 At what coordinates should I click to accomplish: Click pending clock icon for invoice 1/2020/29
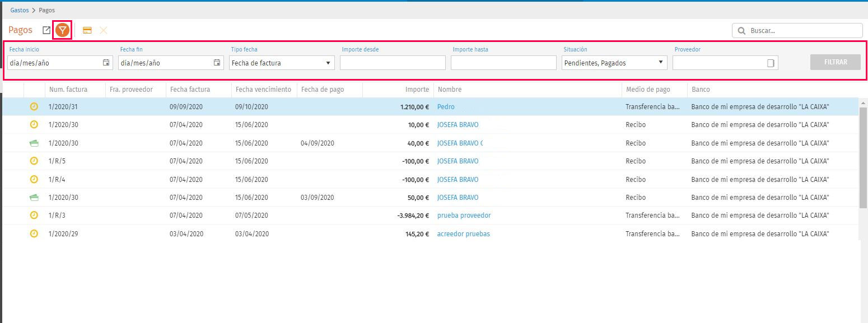(34, 233)
